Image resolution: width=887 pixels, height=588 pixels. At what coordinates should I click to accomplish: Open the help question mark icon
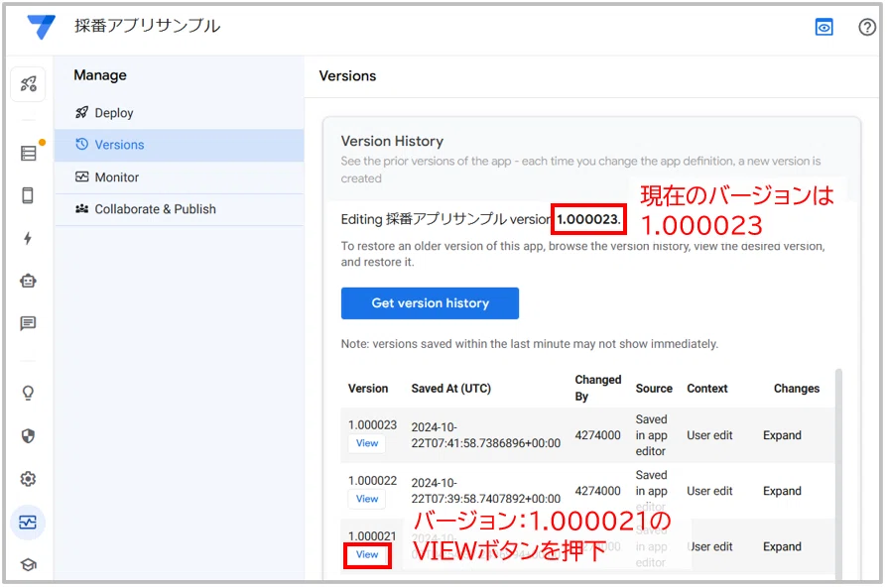pyautogui.click(x=866, y=27)
